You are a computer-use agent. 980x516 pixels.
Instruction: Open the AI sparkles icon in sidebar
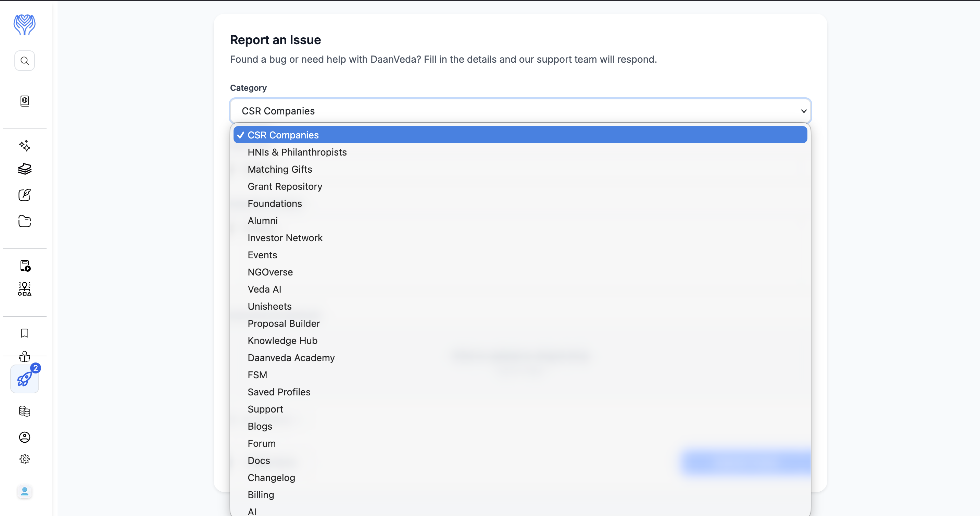pos(25,146)
